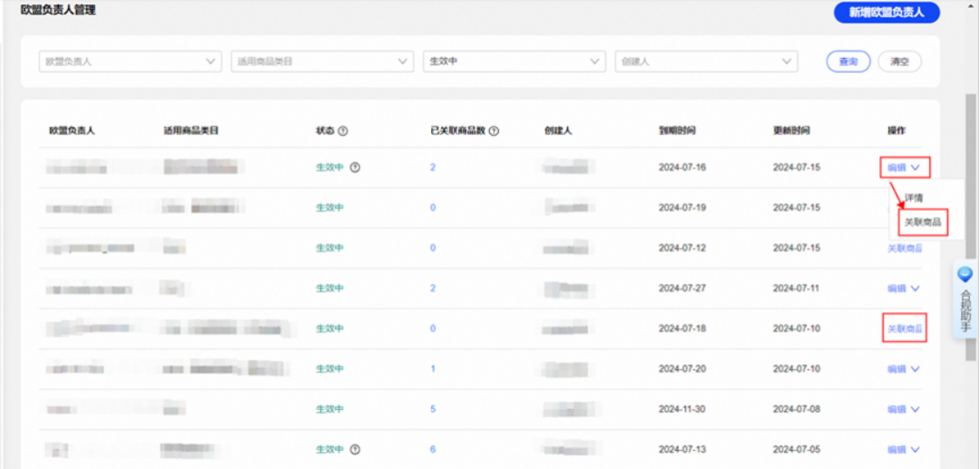The image size is (980, 469).
Task: Open linked product count 0 in the 2024-07-12 row
Action: pos(433,248)
